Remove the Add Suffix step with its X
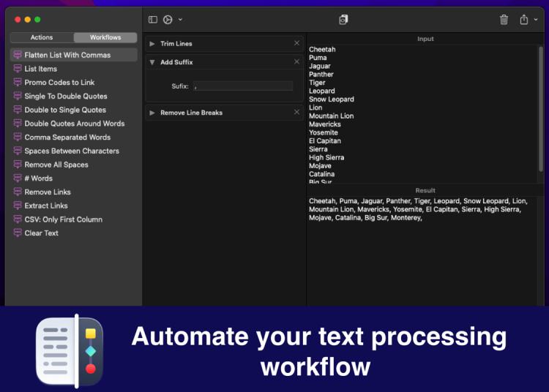 296,61
